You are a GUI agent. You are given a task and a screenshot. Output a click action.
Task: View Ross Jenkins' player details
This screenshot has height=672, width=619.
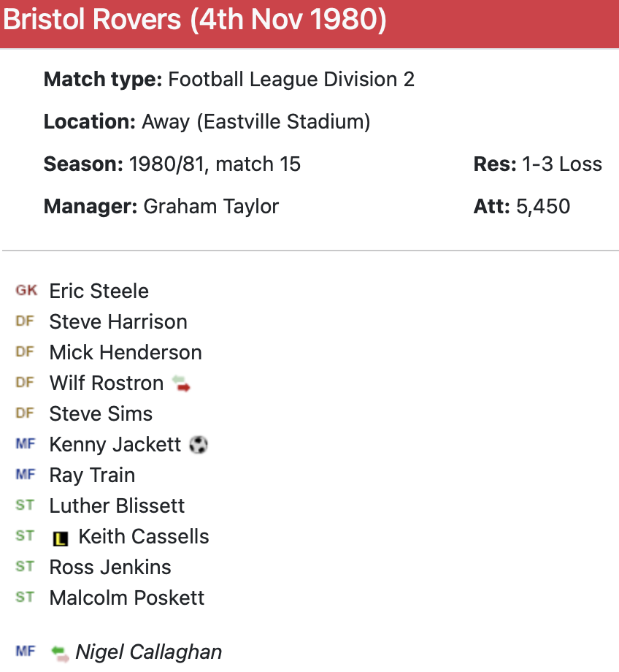pyautogui.click(x=110, y=567)
